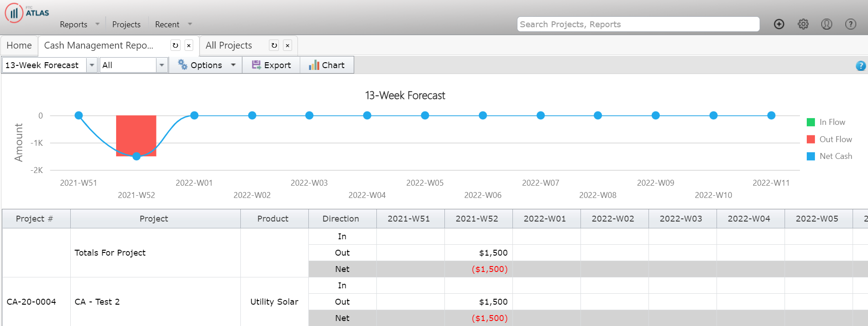Click the Net Cash point at 2022-W01
This screenshot has height=326, width=868.
[x=194, y=115]
